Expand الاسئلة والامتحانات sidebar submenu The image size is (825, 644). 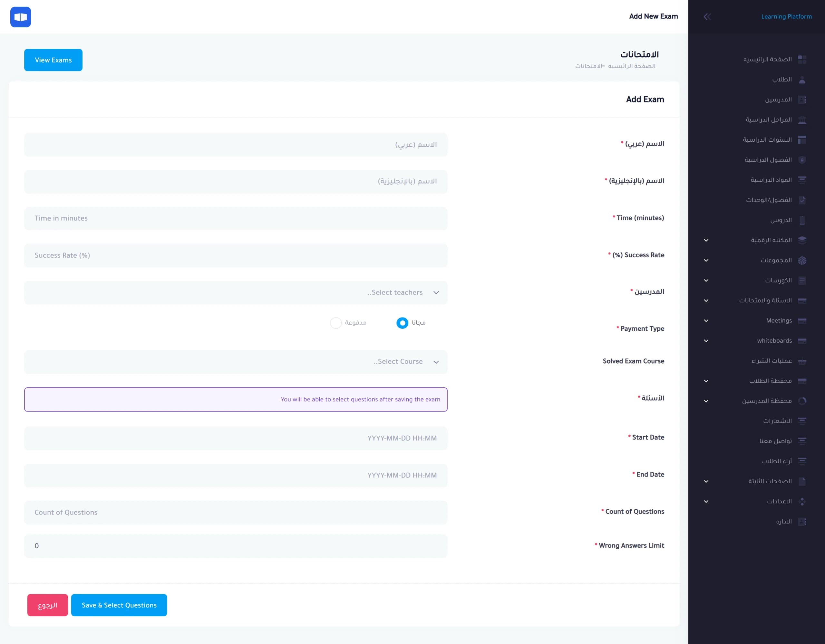tap(706, 300)
